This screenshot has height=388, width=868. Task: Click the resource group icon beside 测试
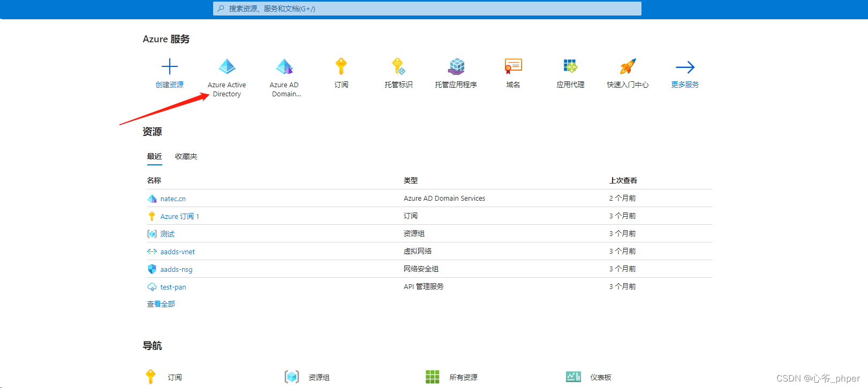click(152, 234)
